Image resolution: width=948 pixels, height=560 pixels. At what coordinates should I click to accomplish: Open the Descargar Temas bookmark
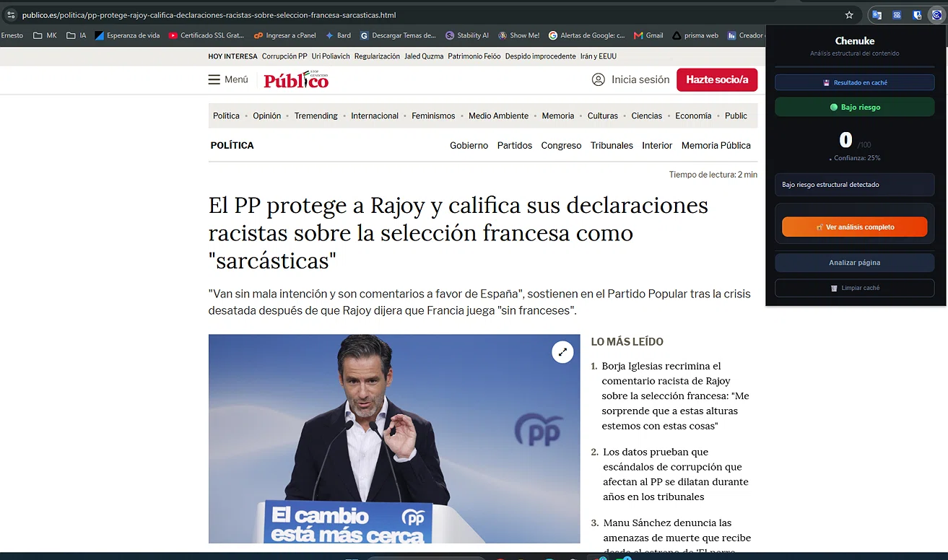click(x=398, y=35)
